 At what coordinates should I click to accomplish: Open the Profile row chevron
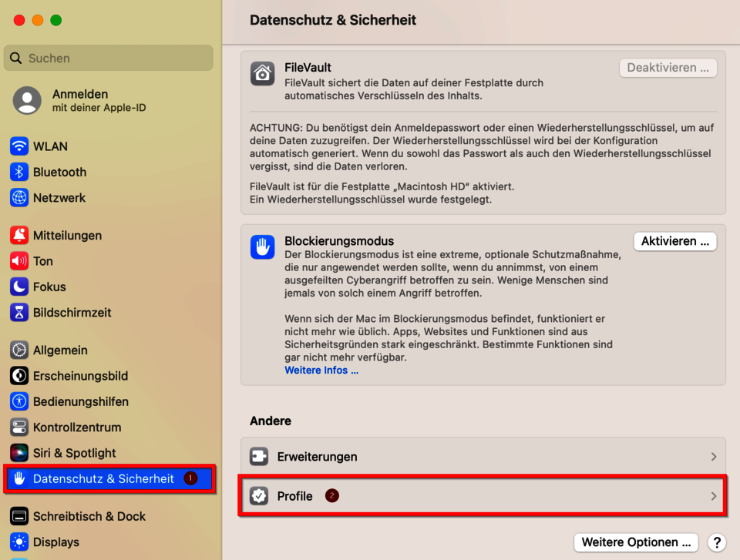(714, 496)
